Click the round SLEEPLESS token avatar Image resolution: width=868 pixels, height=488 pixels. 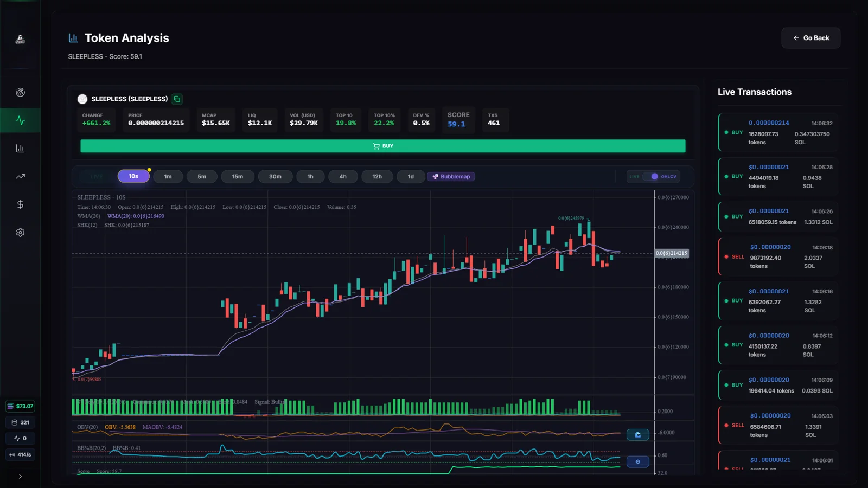(82, 99)
